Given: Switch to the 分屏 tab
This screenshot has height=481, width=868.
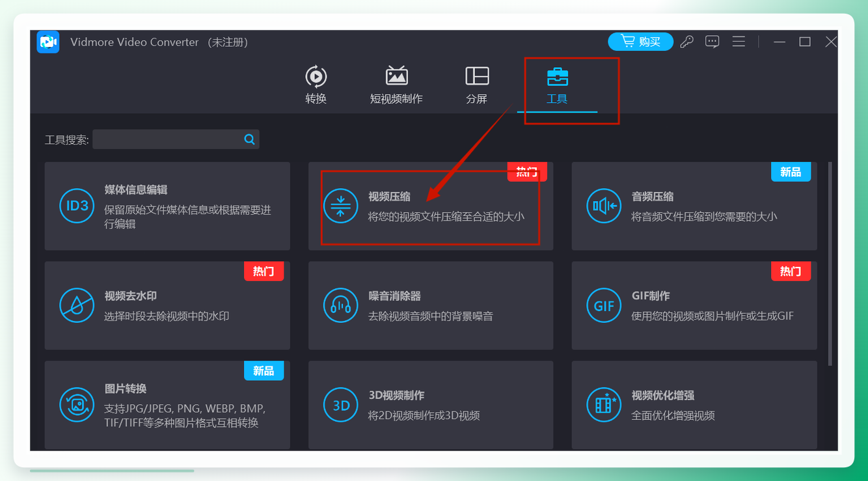Looking at the screenshot, I should click(477, 85).
